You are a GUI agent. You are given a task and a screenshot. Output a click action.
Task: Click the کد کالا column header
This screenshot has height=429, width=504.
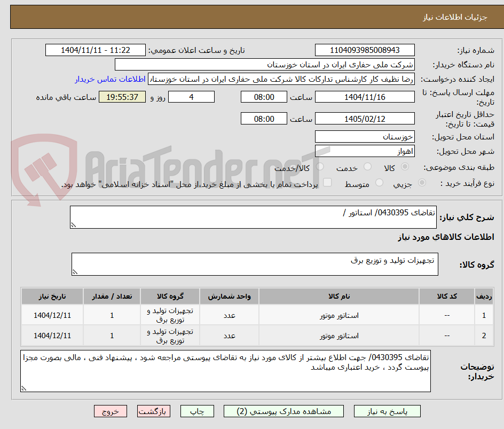click(447, 296)
